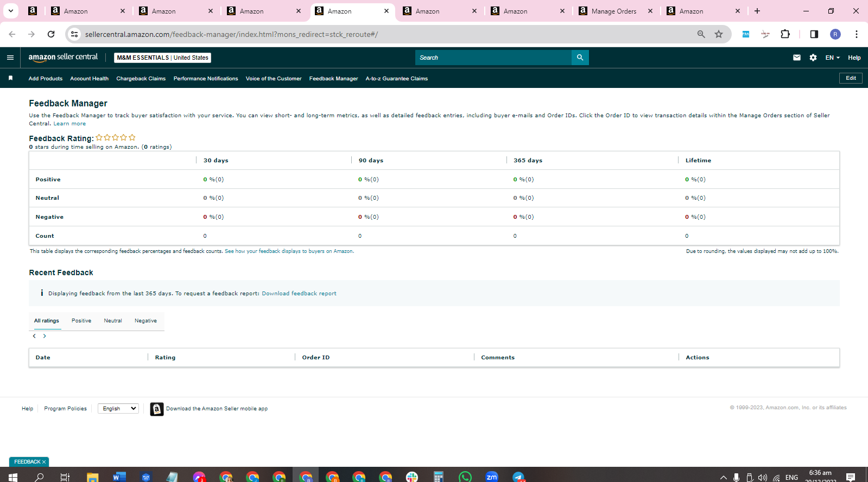Click the Order ID column header
This screenshot has height=482, width=868.
(316, 358)
